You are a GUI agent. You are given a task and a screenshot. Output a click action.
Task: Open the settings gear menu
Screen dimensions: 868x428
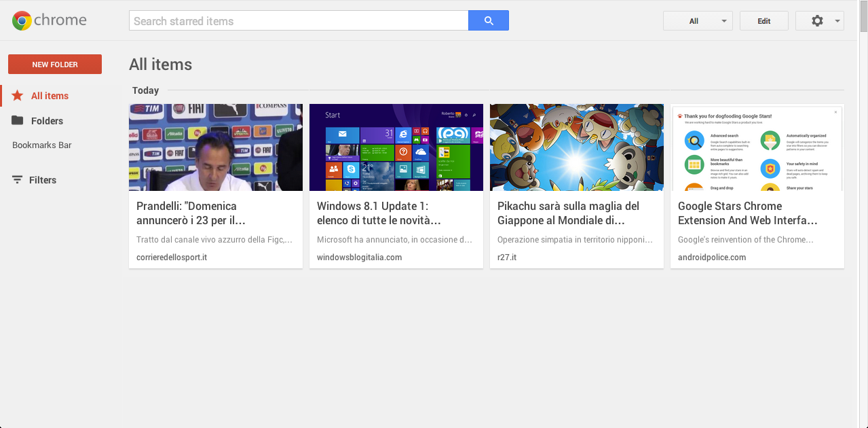click(817, 21)
